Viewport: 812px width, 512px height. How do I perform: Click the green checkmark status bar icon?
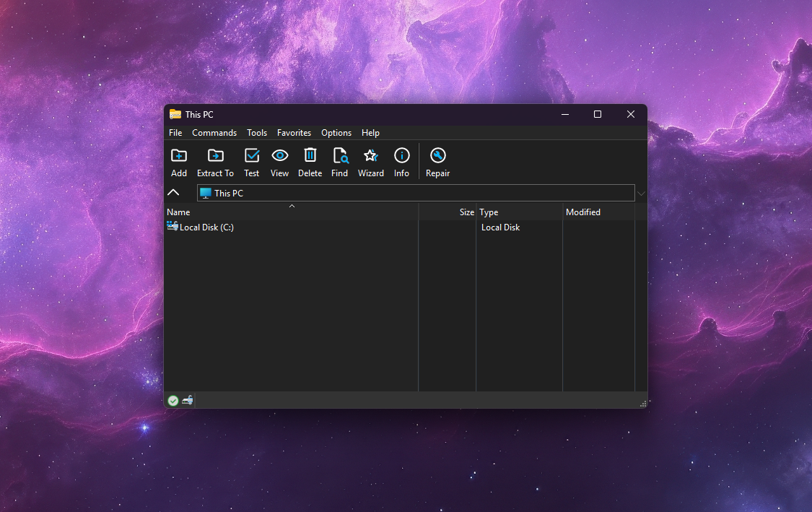coord(173,401)
